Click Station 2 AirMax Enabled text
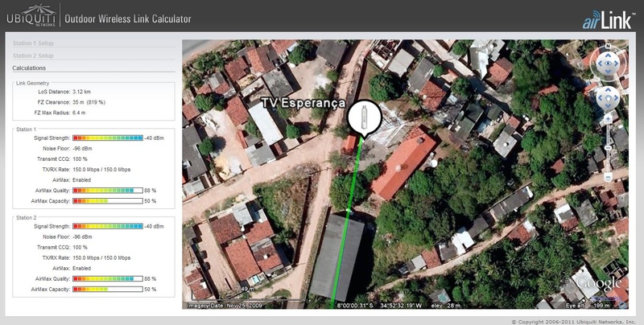 pos(82,269)
